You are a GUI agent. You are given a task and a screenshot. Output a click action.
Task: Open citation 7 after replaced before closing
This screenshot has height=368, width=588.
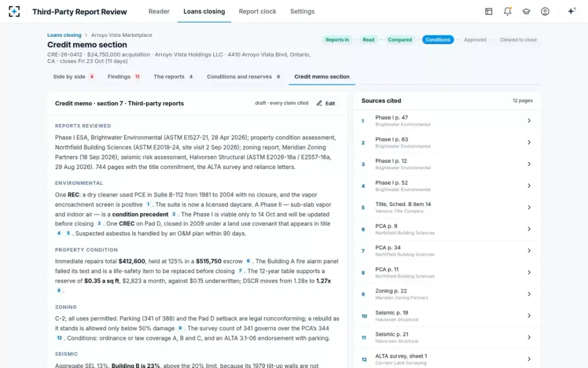pyautogui.click(x=240, y=271)
